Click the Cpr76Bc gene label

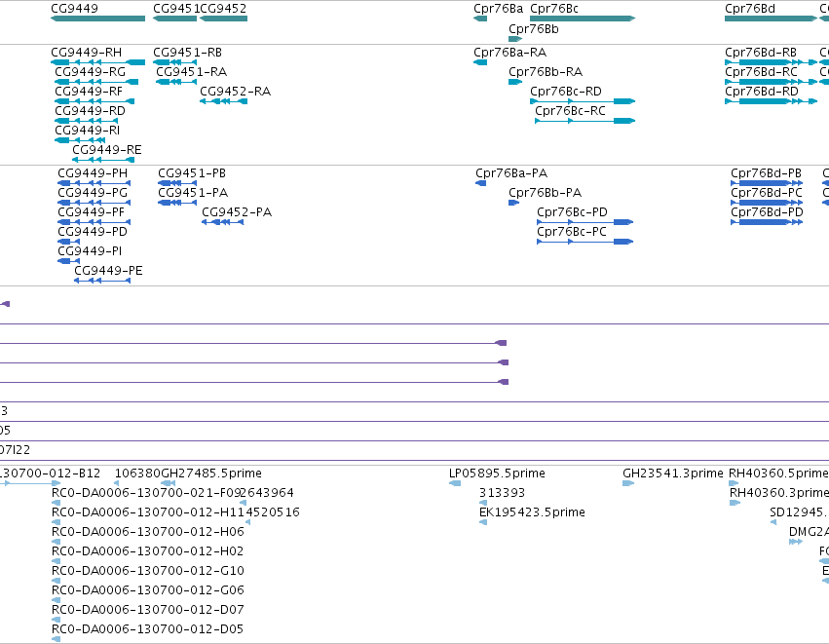(x=554, y=9)
